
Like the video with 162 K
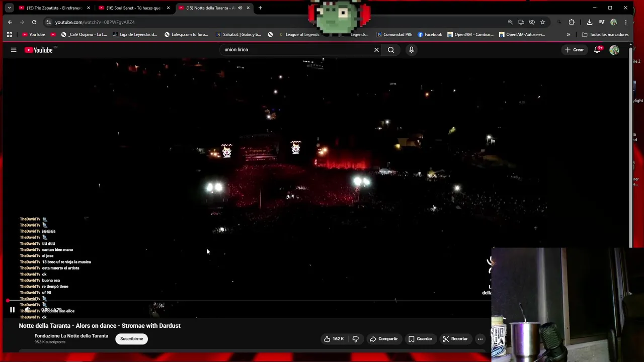click(334, 339)
